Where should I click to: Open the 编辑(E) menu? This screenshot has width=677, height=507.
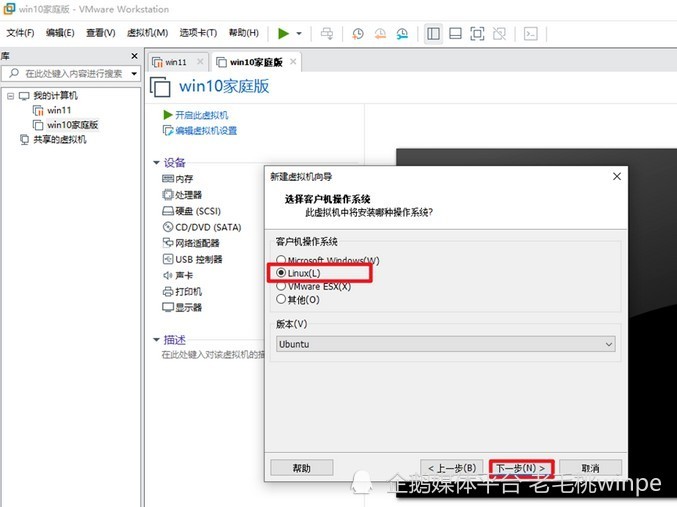(x=60, y=33)
